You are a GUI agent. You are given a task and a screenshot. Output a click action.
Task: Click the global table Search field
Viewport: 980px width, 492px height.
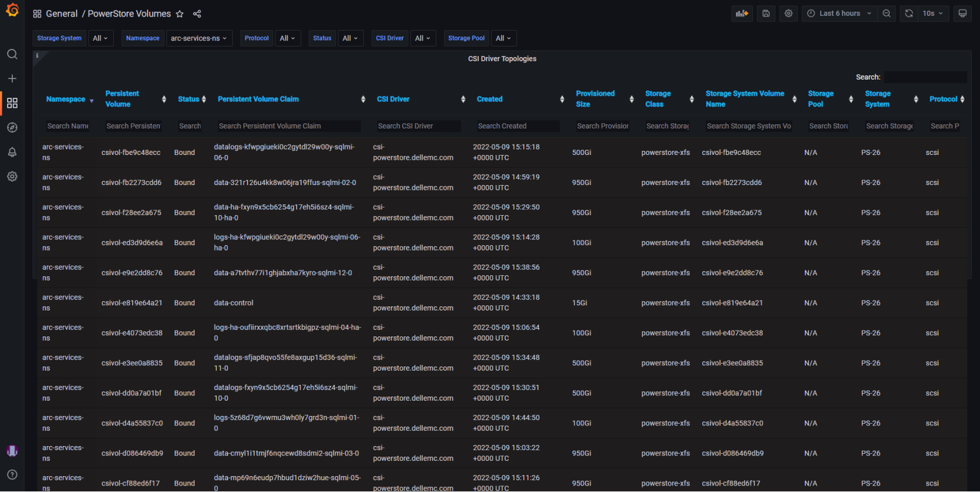[925, 77]
